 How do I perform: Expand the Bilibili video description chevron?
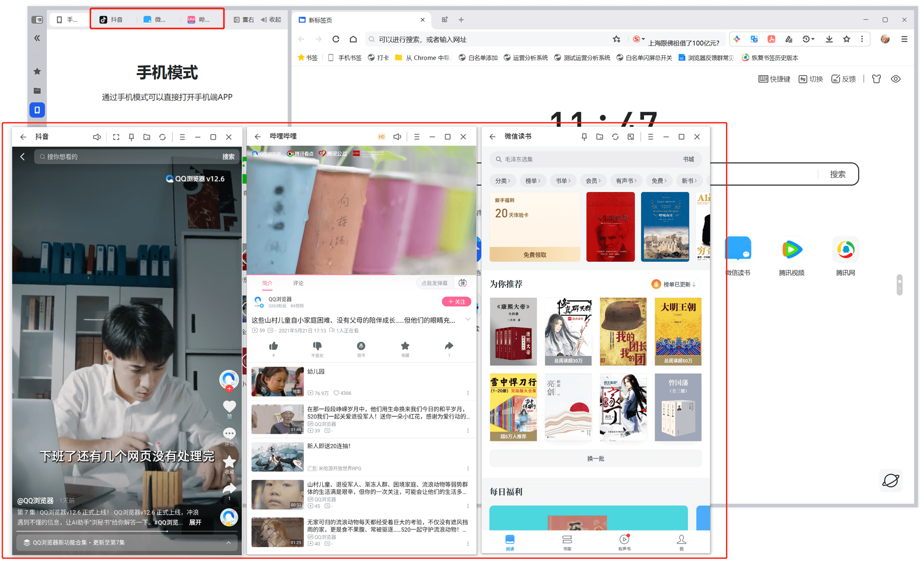click(x=468, y=320)
